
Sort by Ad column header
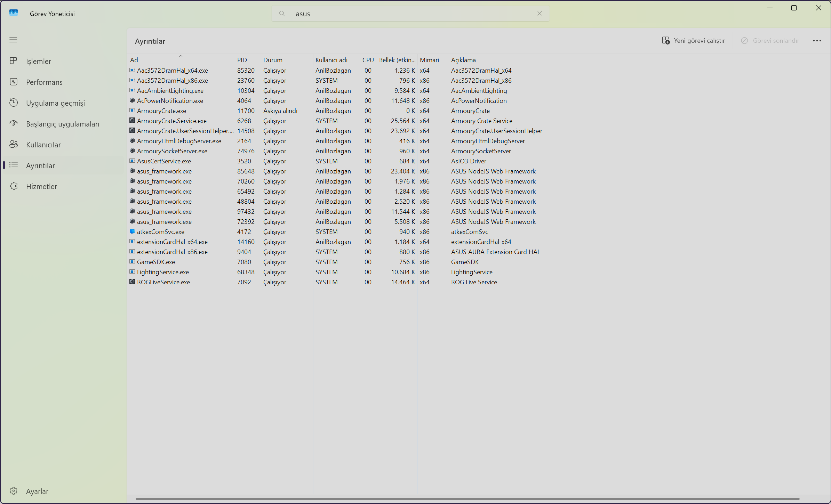click(181, 60)
